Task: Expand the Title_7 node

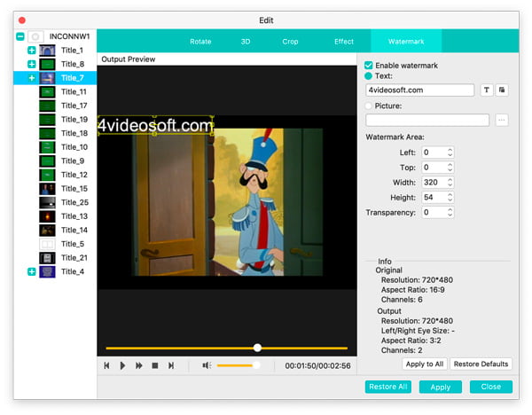Action: point(32,78)
